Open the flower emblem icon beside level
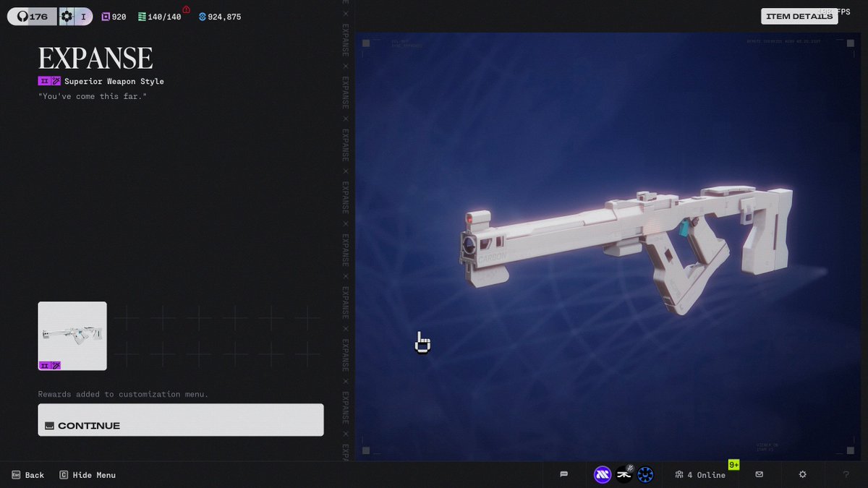This screenshot has width=868, height=488. 67,17
